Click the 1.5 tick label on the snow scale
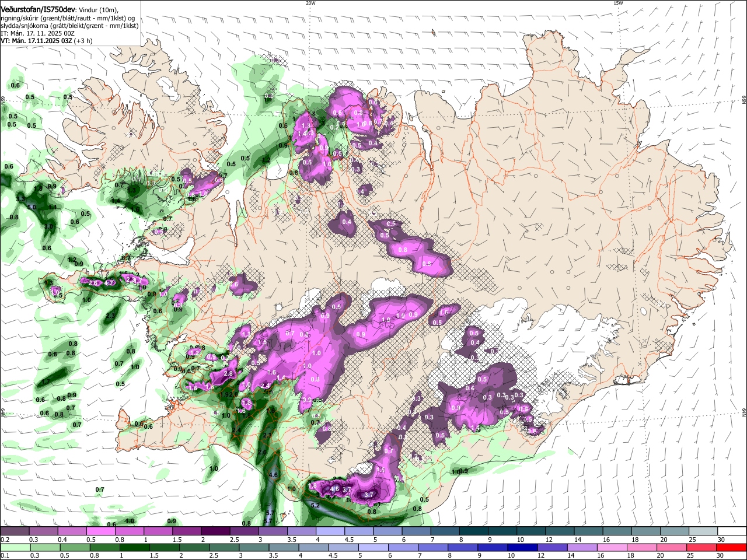The width and height of the screenshot is (747, 560). (x=177, y=540)
